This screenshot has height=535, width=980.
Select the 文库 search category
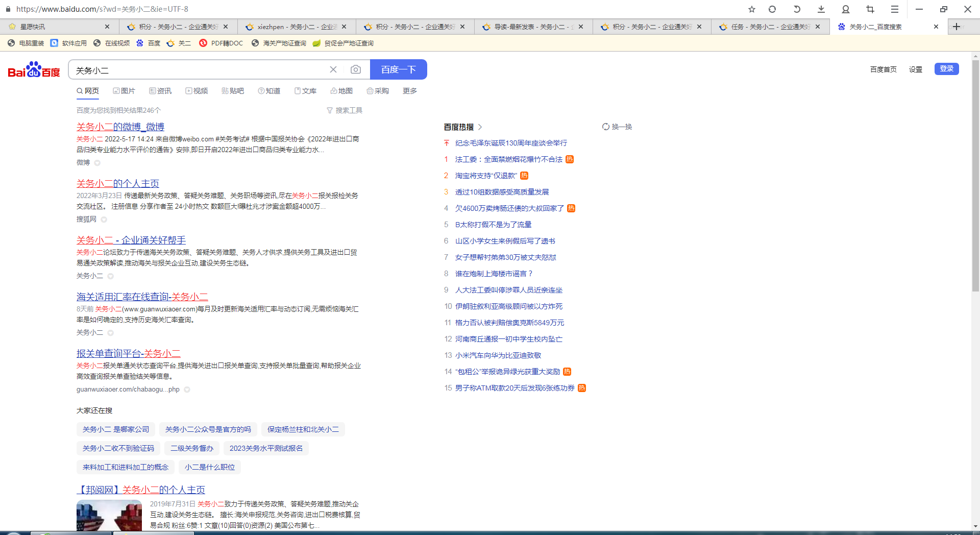[x=305, y=91]
